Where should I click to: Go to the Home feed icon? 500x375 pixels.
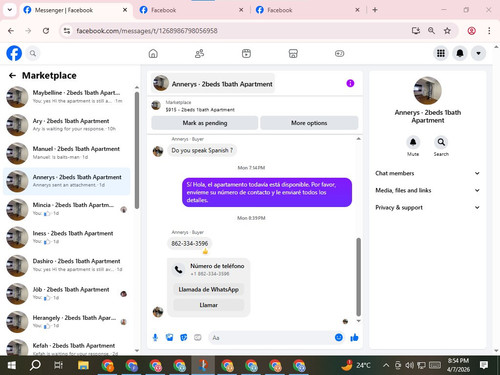click(x=153, y=53)
